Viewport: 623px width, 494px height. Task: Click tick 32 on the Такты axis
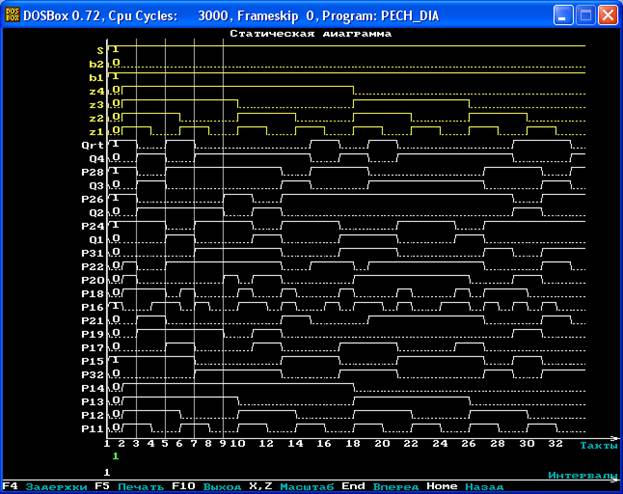557,443
